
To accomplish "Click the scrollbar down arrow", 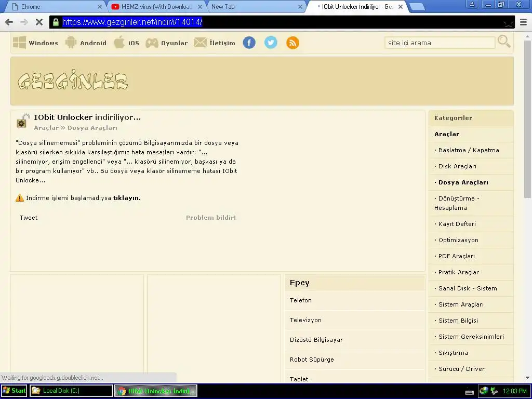I will tap(528, 378).
